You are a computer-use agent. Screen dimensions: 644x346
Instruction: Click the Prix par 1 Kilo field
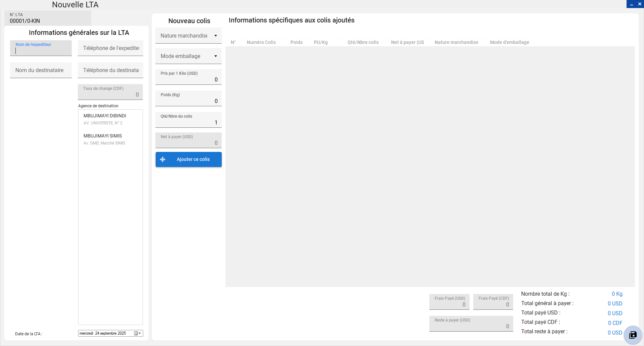(188, 79)
